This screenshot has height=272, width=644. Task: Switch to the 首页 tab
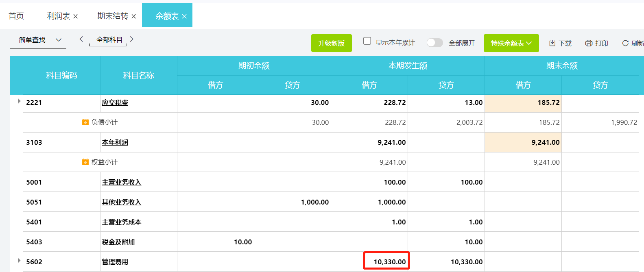pos(16,16)
